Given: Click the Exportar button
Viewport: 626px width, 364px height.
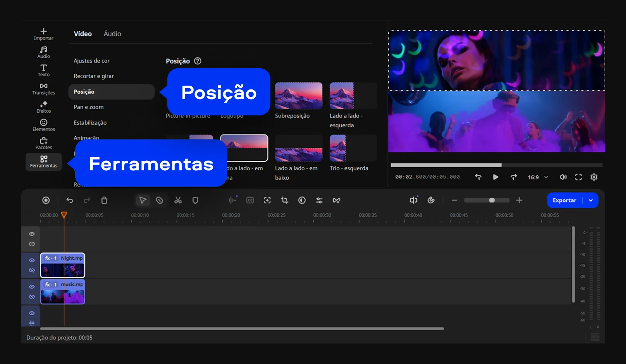Looking at the screenshot, I should 564,200.
